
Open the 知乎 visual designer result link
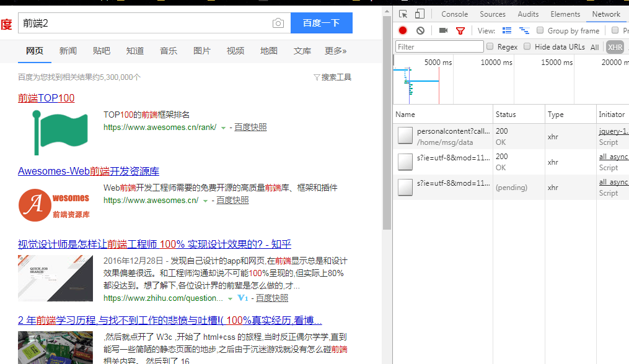pos(154,244)
